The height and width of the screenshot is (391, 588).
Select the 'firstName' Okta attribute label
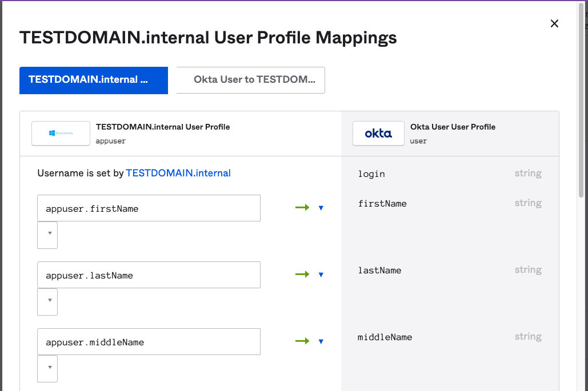pyautogui.click(x=382, y=203)
